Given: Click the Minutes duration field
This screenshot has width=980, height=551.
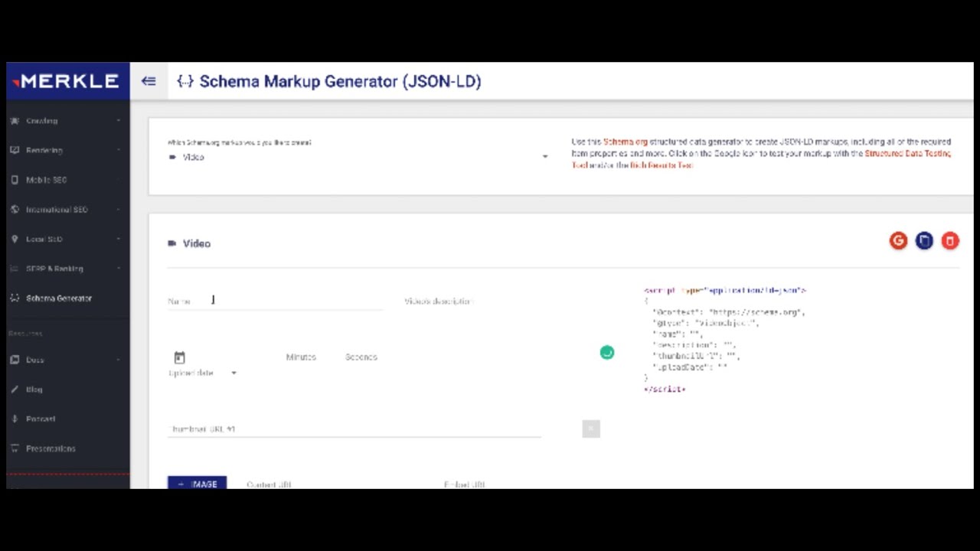Looking at the screenshot, I should 301,357.
